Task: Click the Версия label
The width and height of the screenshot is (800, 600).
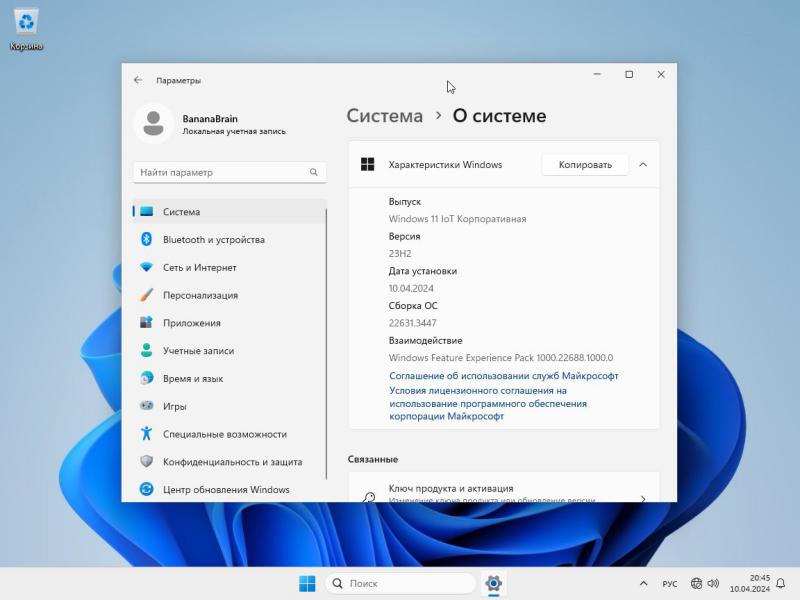Action: pyautogui.click(x=405, y=236)
